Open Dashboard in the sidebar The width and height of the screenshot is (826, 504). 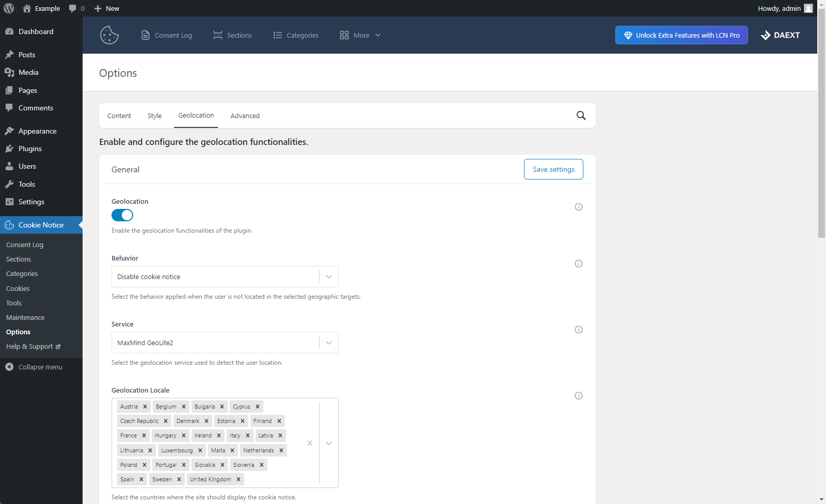coord(41,31)
